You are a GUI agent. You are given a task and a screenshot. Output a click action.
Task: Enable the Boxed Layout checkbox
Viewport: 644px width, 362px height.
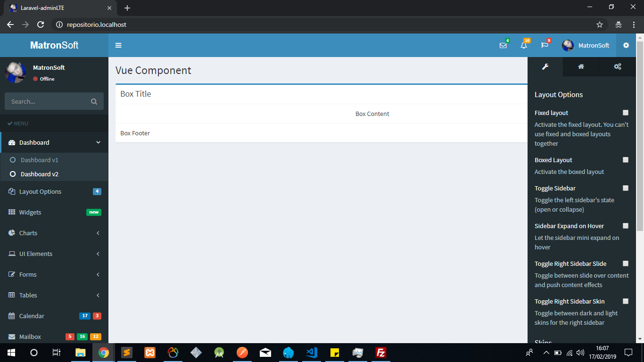click(x=626, y=160)
